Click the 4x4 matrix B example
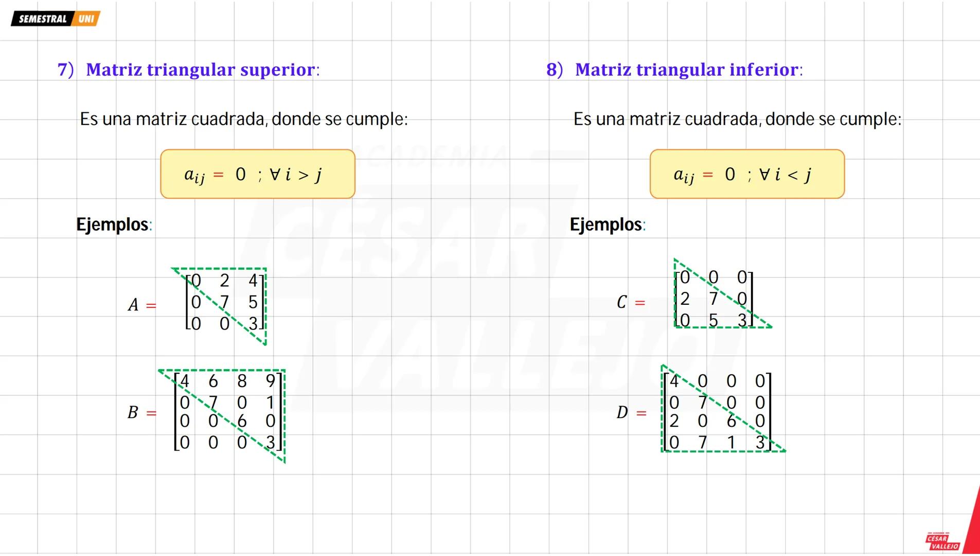 [228, 412]
